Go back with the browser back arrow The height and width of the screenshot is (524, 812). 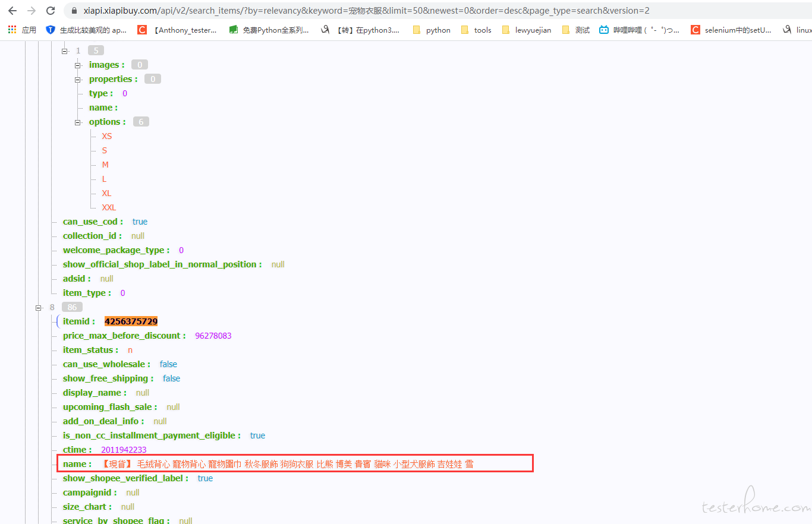pyautogui.click(x=12, y=11)
